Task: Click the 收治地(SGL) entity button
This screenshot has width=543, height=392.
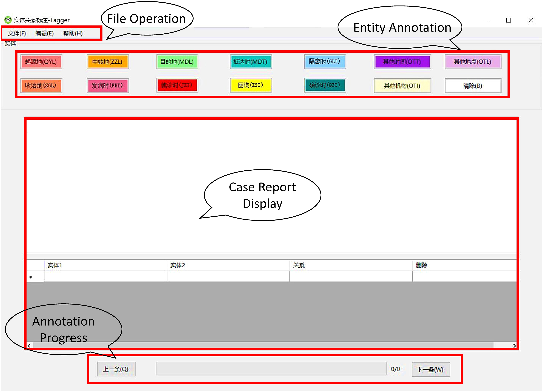Action: [41, 85]
